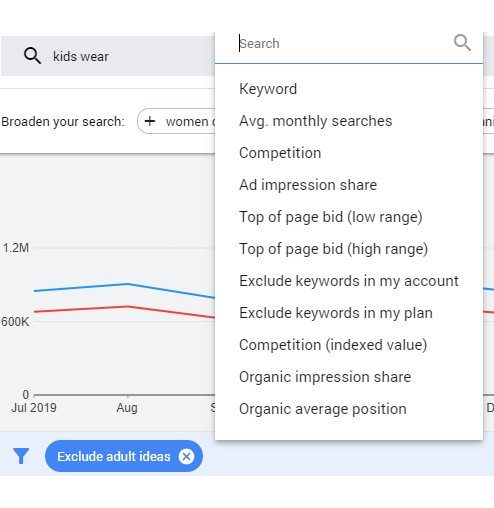Click the search icon in filter dropdown
The image size is (494, 508).
pyautogui.click(x=462, y=43)
